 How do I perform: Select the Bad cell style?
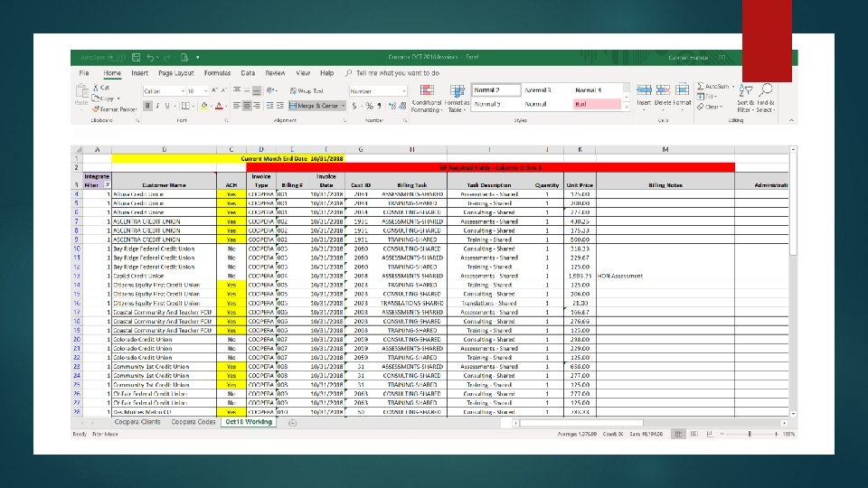(x=597, y=104)
